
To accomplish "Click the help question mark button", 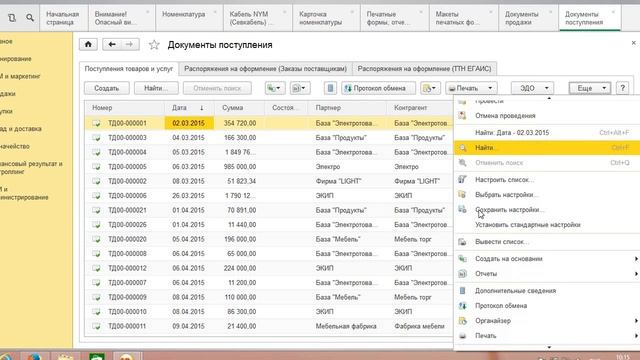I will 622,88.
